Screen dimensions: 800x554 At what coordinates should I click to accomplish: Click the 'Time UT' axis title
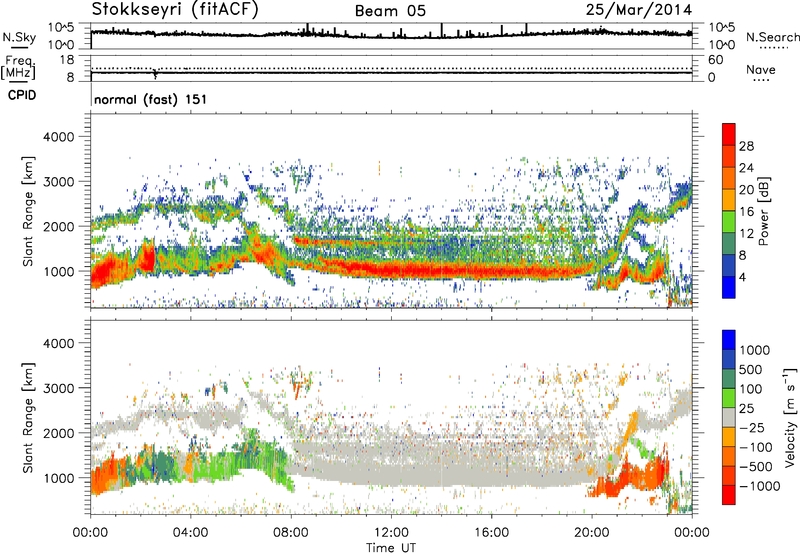tap(391, 548)
